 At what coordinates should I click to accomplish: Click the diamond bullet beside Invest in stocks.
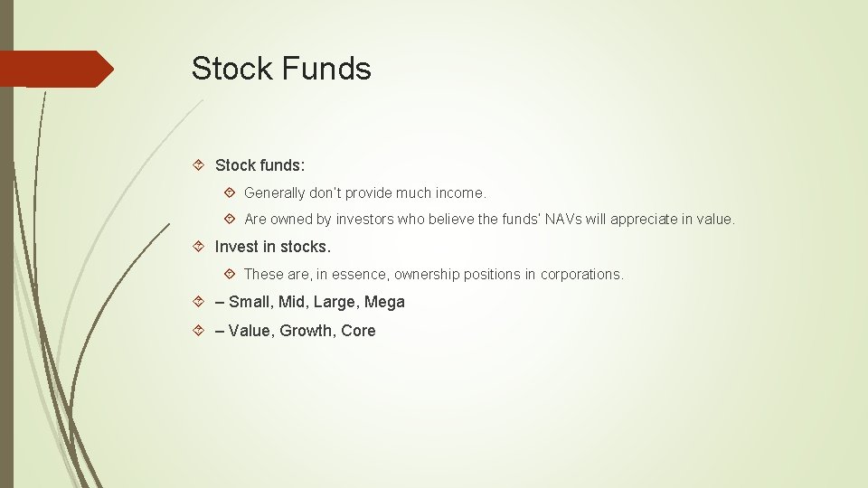pyautogui.click(x=200, y=247)
